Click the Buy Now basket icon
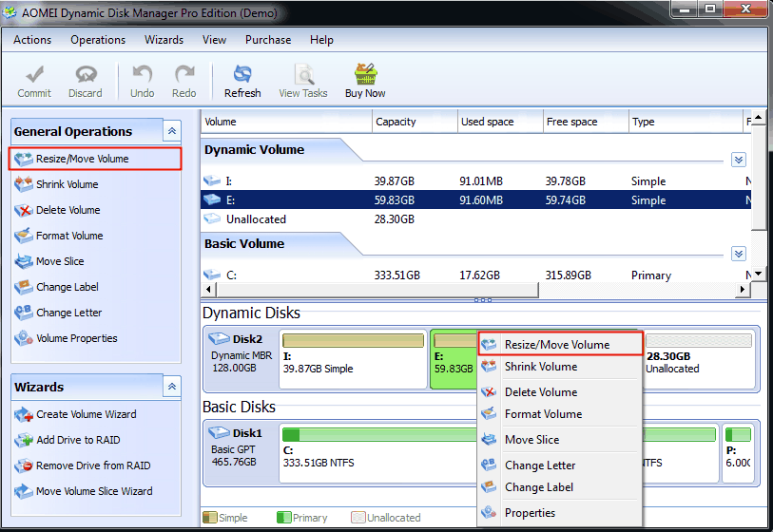Screen dimensions: 773x532 (365, 74)
